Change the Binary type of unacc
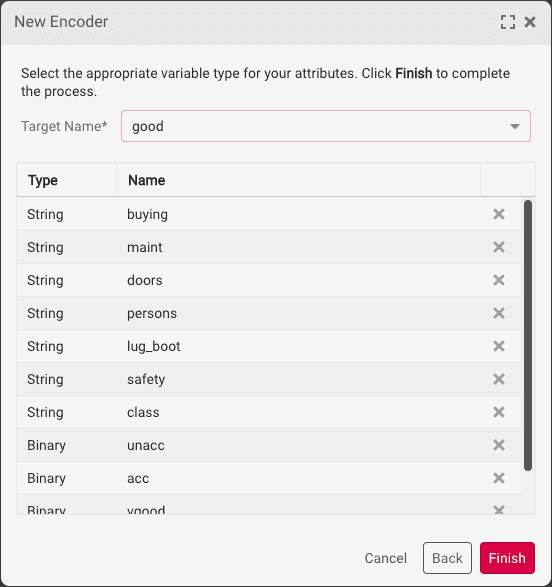 pos(46,445)
